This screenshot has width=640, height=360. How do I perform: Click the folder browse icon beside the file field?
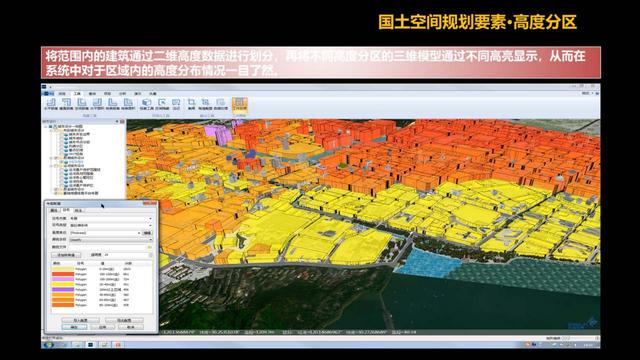tap(149, 247)
